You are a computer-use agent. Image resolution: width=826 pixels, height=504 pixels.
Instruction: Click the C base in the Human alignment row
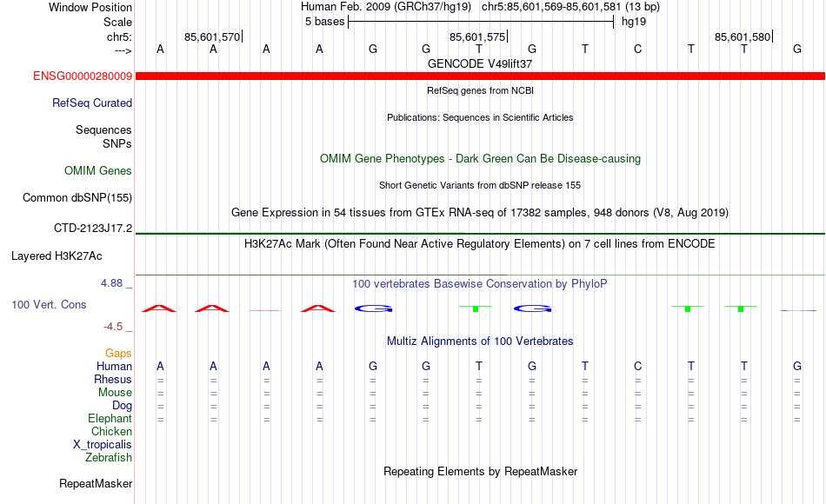coord(638,366)
